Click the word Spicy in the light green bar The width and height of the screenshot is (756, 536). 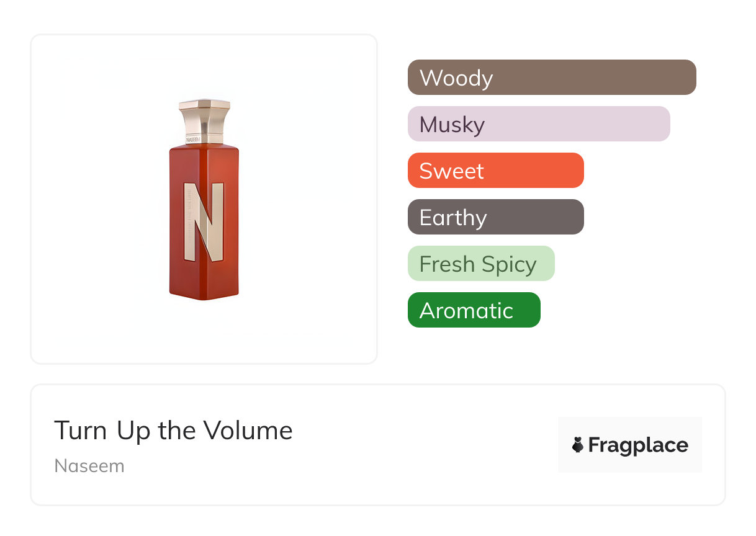pos(508,265)
